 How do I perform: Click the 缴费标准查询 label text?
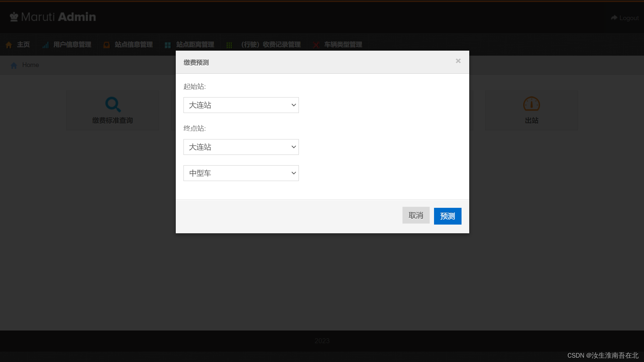(x=113, y=120)
